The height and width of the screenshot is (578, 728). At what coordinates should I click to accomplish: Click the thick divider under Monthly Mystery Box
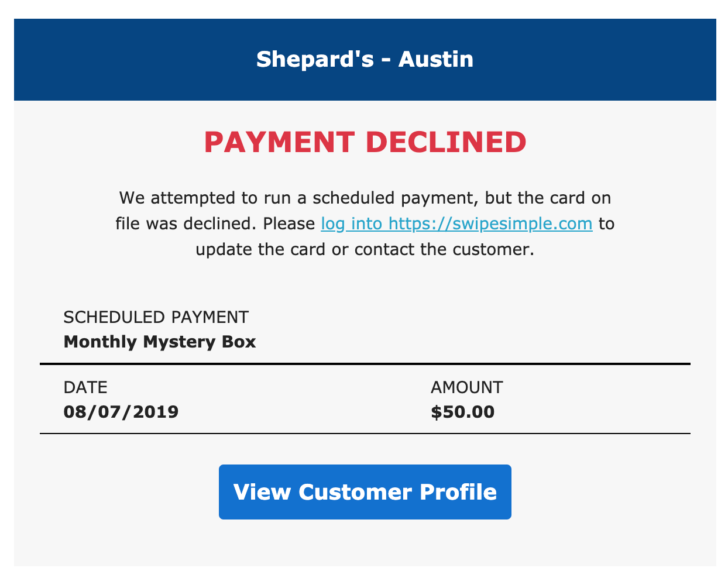tap(365, 364)
